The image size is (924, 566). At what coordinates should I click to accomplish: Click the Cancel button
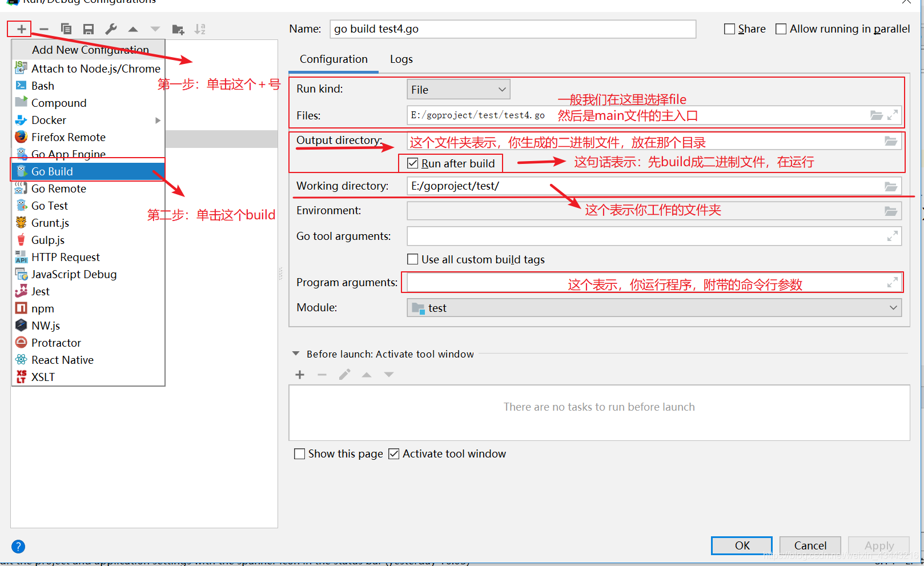810,545
